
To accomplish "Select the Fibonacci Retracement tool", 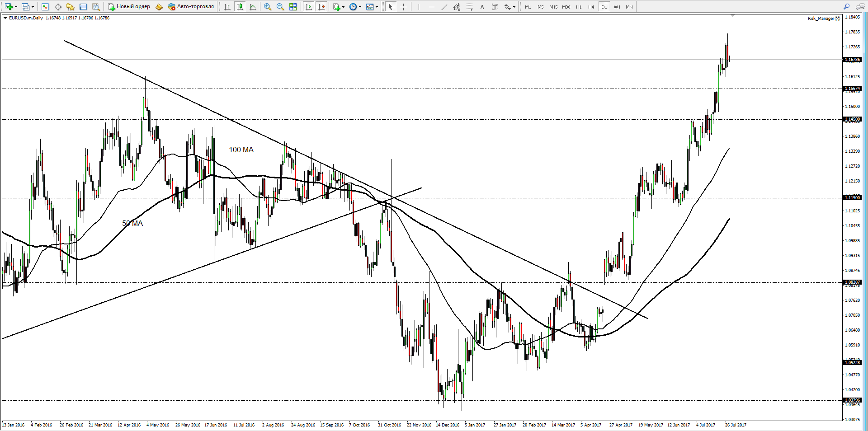I will [469, 7].
